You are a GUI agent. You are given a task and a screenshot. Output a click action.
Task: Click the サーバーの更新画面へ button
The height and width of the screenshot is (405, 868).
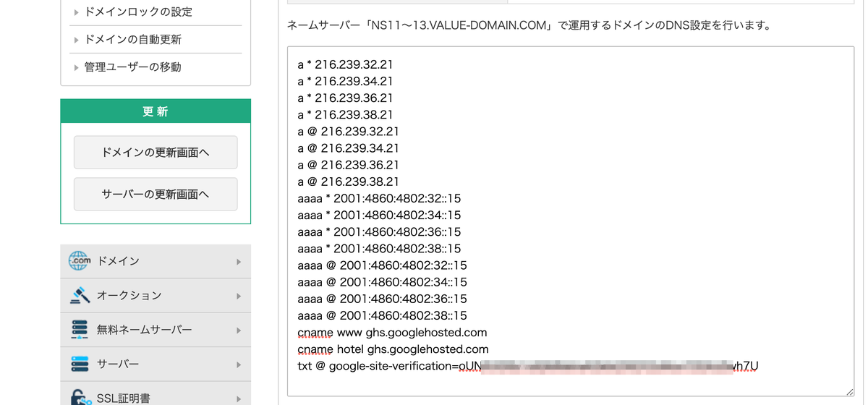point(156,195)
